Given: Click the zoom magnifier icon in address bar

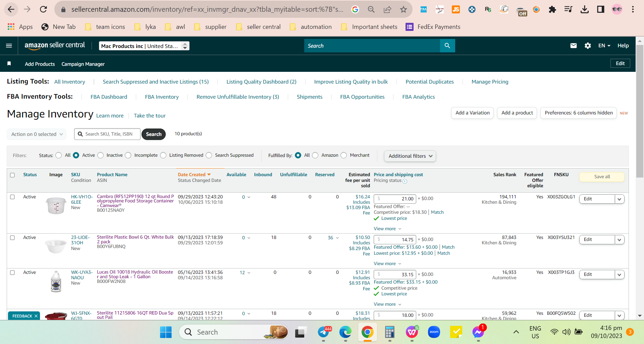Looking at the screenshot, I should pyautogui.click(x=371, y=9).
